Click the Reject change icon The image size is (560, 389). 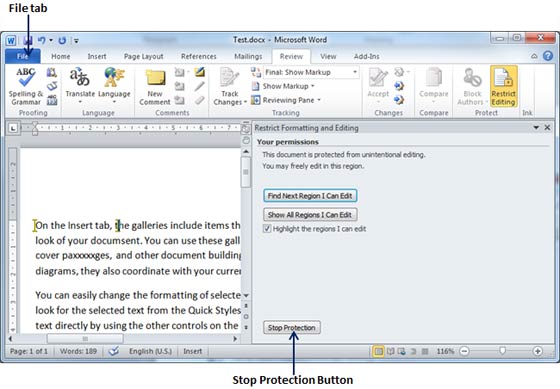[399, 72]
